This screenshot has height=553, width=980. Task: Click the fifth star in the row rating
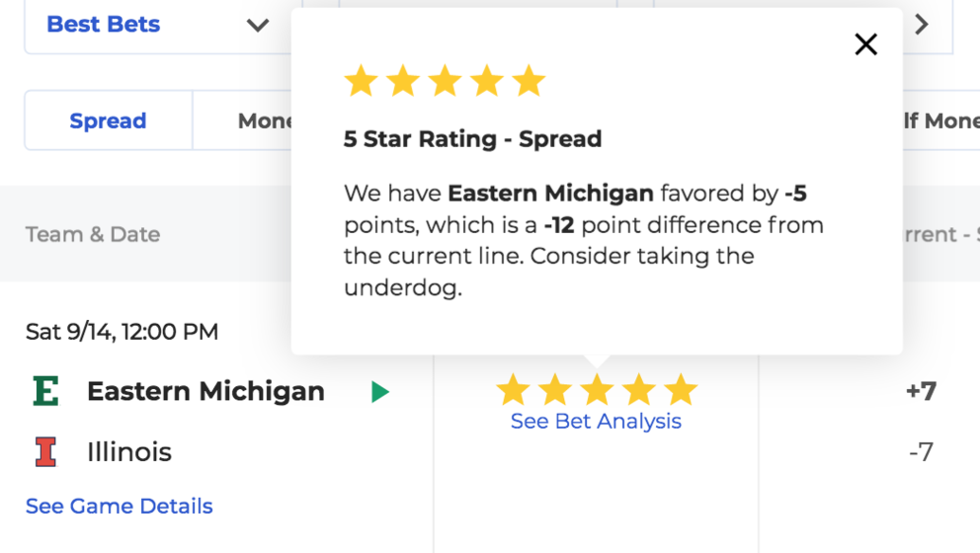681,389
